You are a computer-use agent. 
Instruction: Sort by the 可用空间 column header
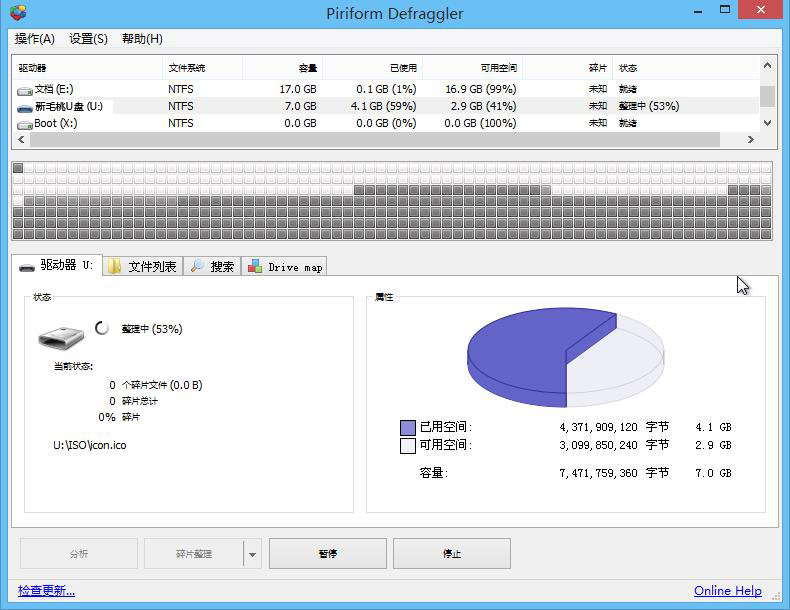(x=473, y=68)
